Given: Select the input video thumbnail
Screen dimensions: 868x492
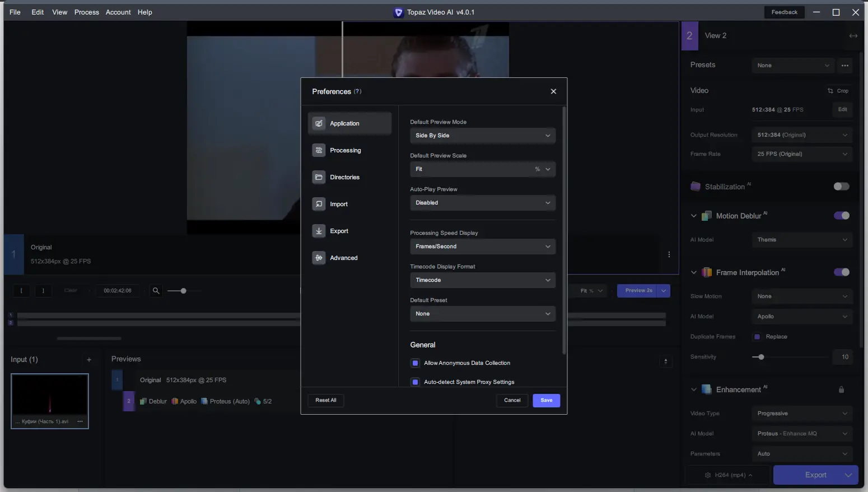Looking at the screenshot, I should [x=50, y=401].
